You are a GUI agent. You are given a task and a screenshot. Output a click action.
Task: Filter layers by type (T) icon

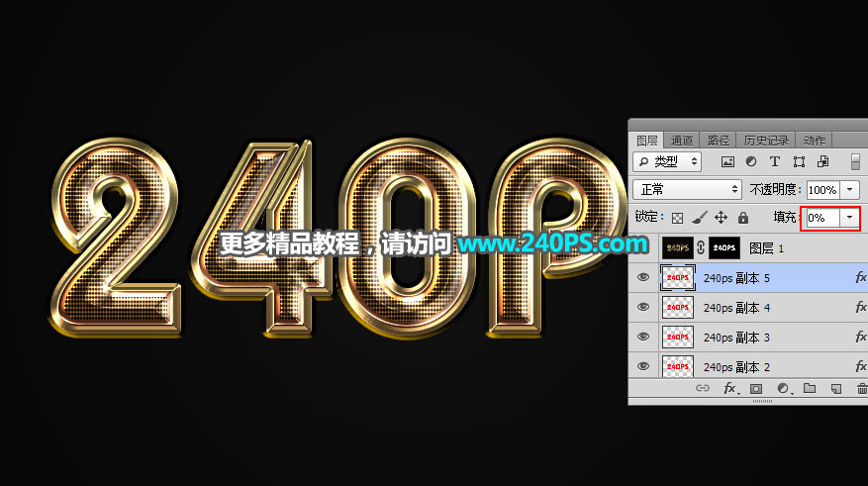click(x=774, y=161)
